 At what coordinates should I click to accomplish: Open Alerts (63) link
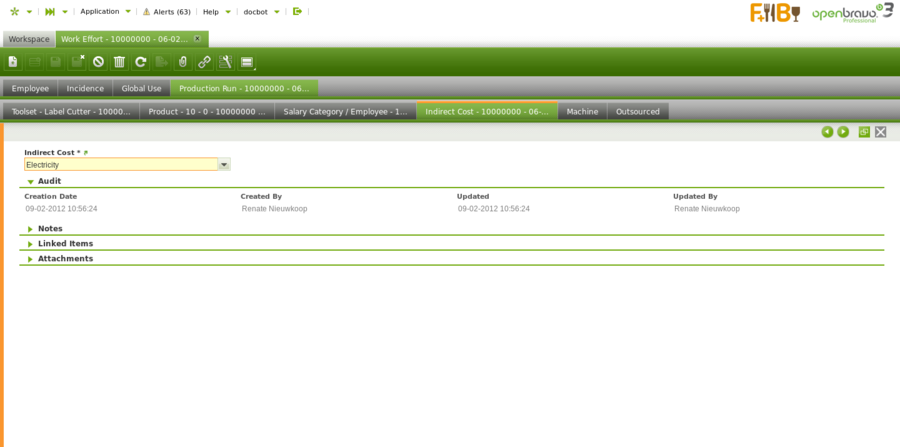coord(166,11)
